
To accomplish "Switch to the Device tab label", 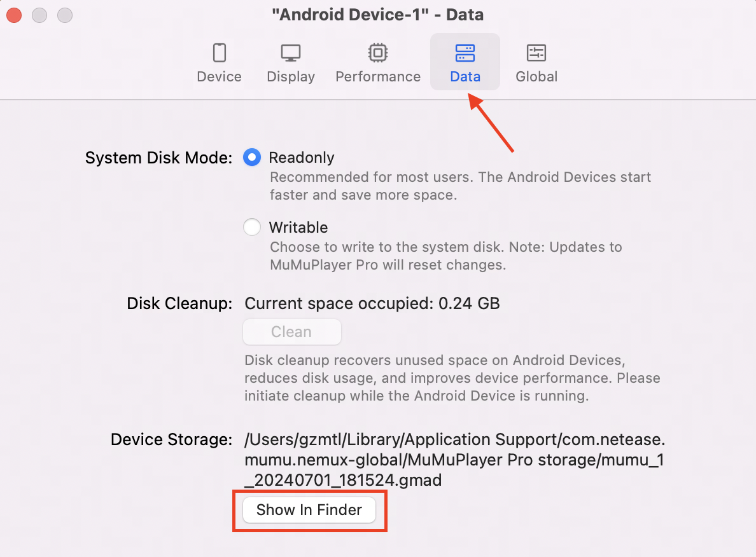I will [x=219, y=76].
